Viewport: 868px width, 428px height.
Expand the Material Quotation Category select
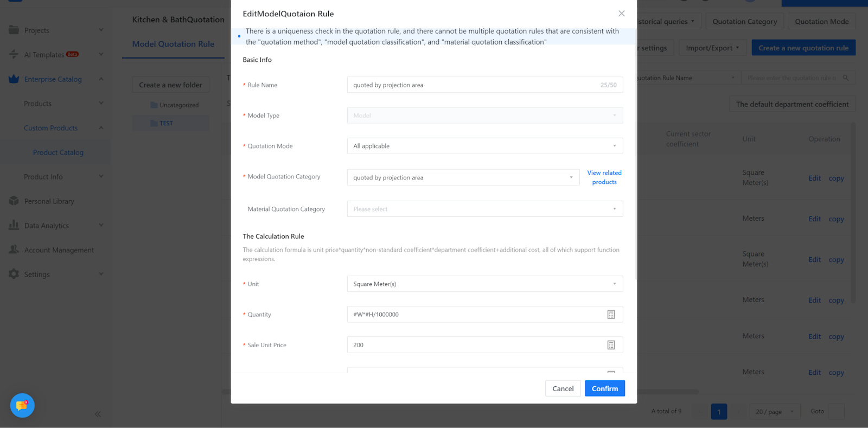(x=484, y=209)
